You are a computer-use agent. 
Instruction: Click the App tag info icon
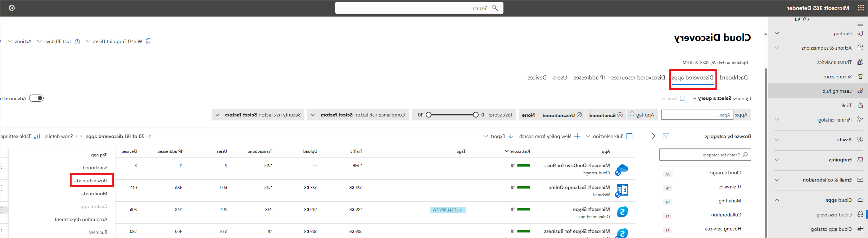click(x=632, y=115)
